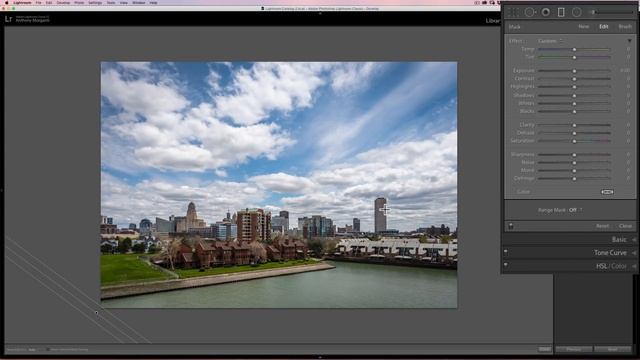
Task: Click the mask Close button
Action: coord(625,226)
